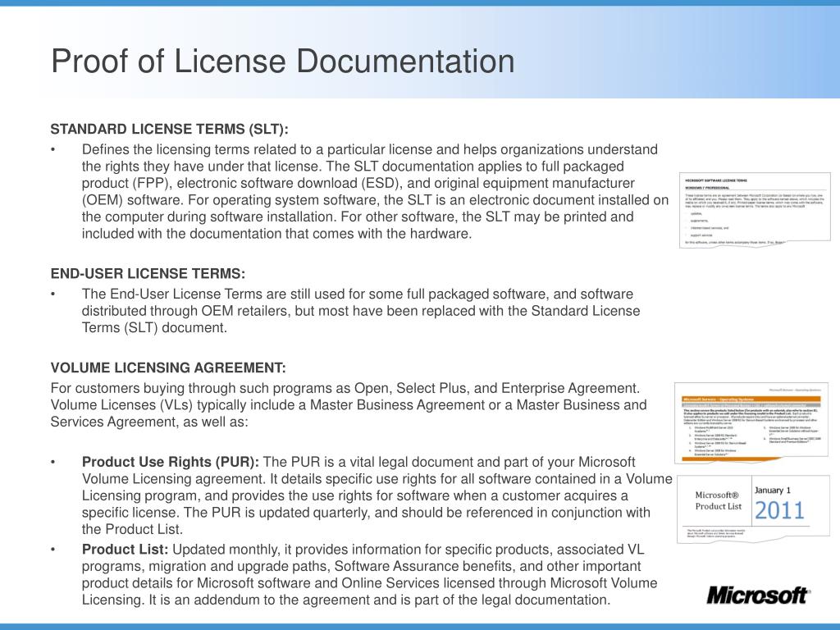Click the Product Use Rights (PUR) bold label
Viewport: 840px width, 630px height.
click(171, 463)
